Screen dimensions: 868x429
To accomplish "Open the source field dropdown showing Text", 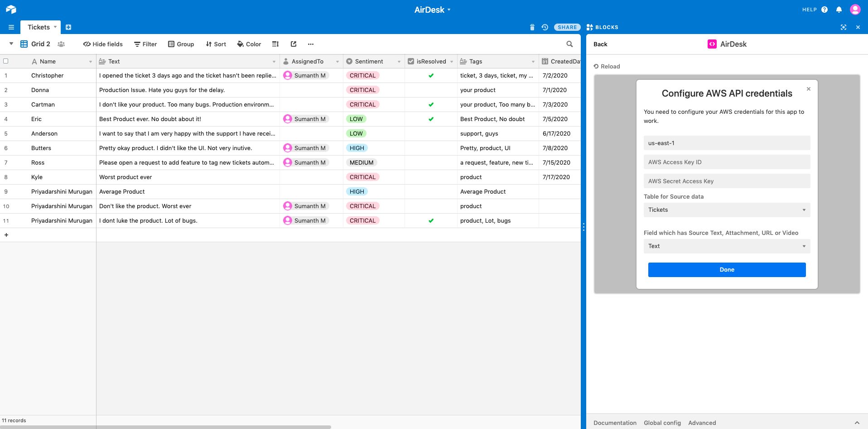I will 727,246.
